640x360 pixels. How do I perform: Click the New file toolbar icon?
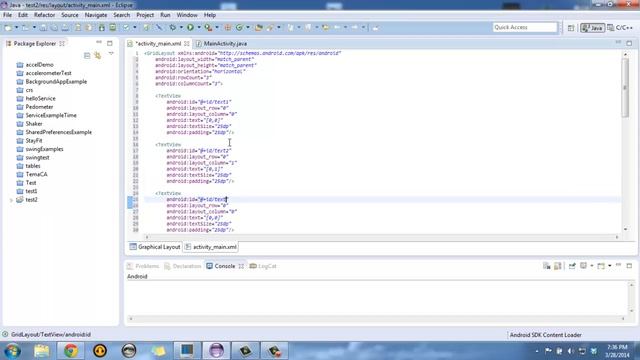point(8,27)
